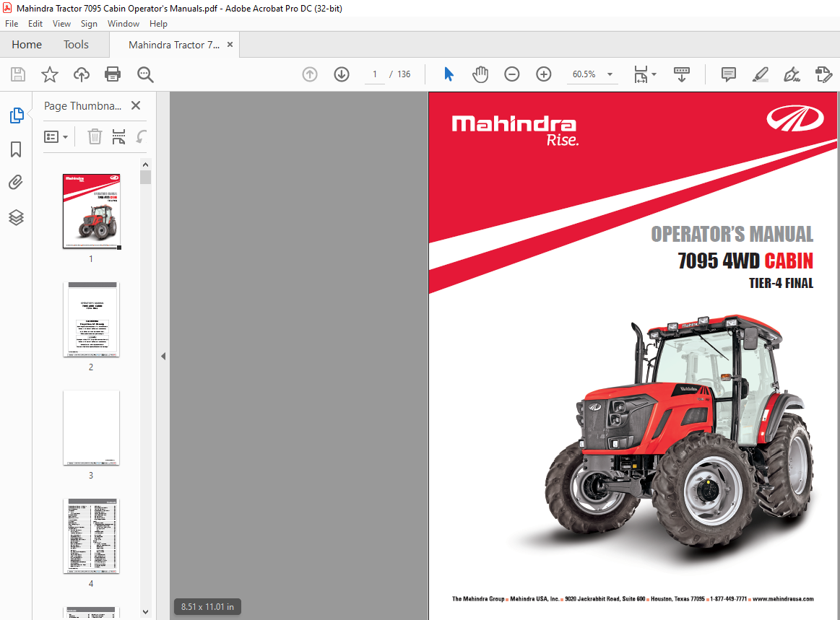
Task: Open the Find text magnifier tool
Action: tap(145, 74)
